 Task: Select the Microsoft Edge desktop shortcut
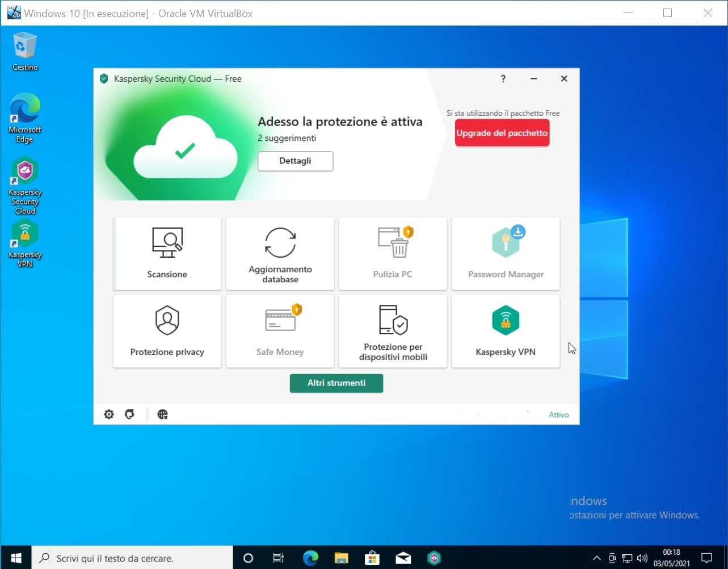[x=25, y=118]
